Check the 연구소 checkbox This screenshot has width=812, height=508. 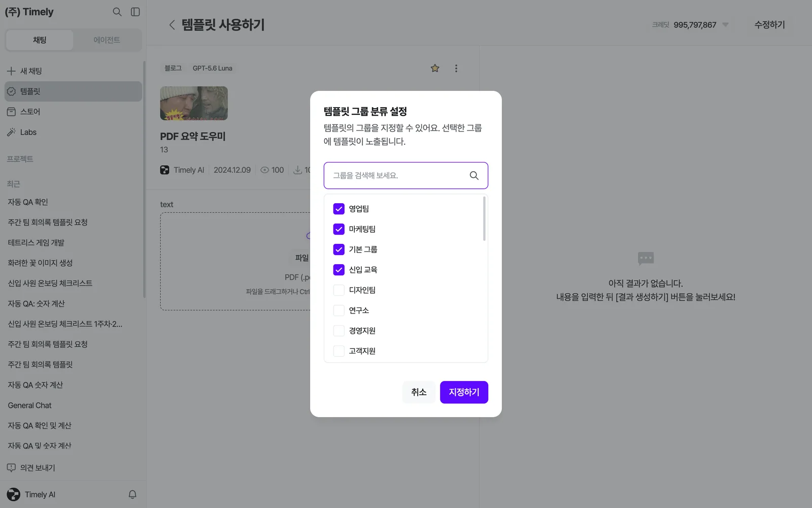pos(339,310)
